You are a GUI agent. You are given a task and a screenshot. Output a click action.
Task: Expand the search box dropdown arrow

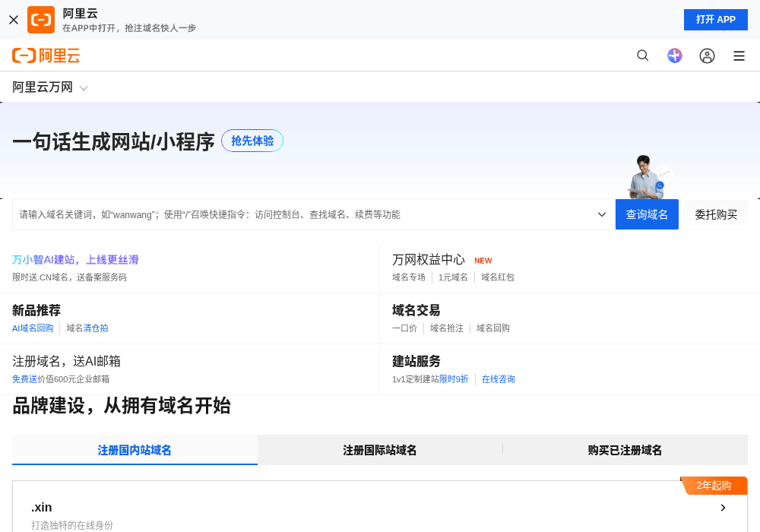pos(601,214)
